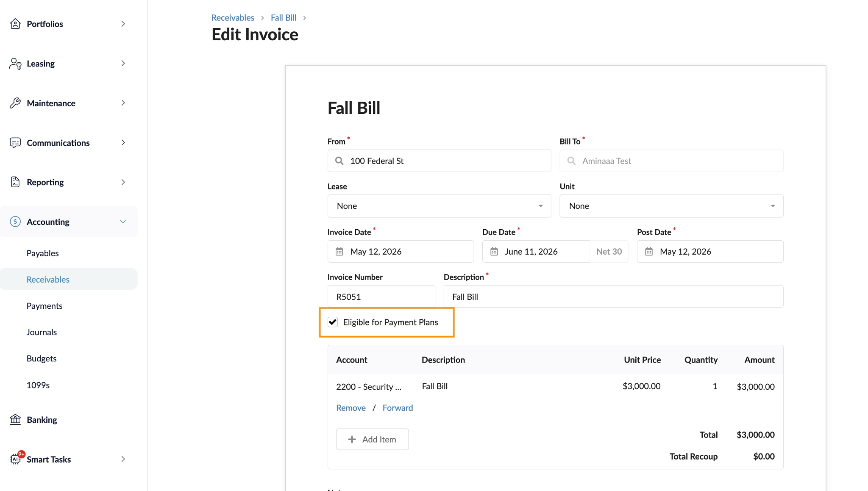
Task: Click the Due Date calendar icon
Action: (x=494, y=252)
